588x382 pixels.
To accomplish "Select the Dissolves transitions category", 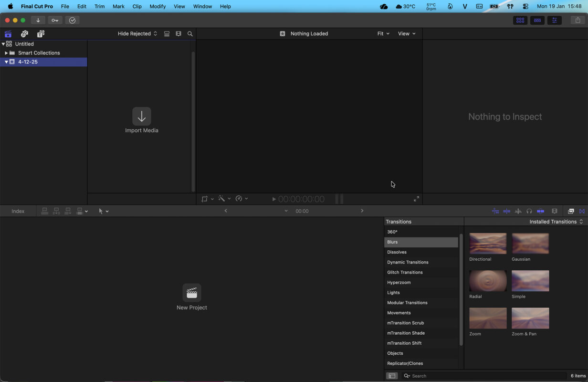I will (397, 252).
